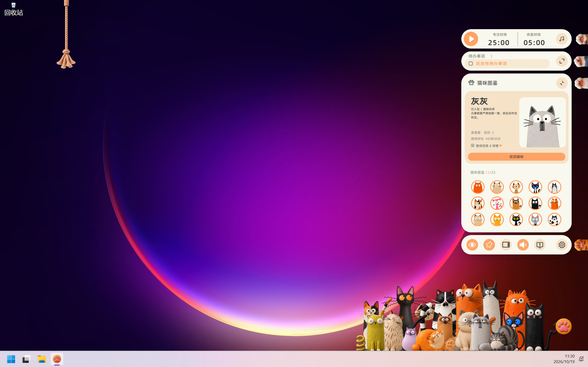Select the orange tabby cat avatar
Screen dimensions: 588x367
pos(554,203)
